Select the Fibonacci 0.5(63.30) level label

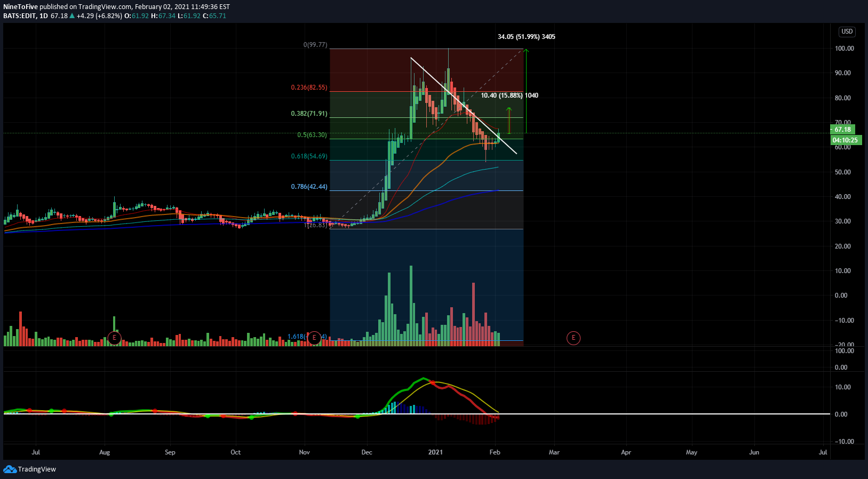(x=312, y=135)
